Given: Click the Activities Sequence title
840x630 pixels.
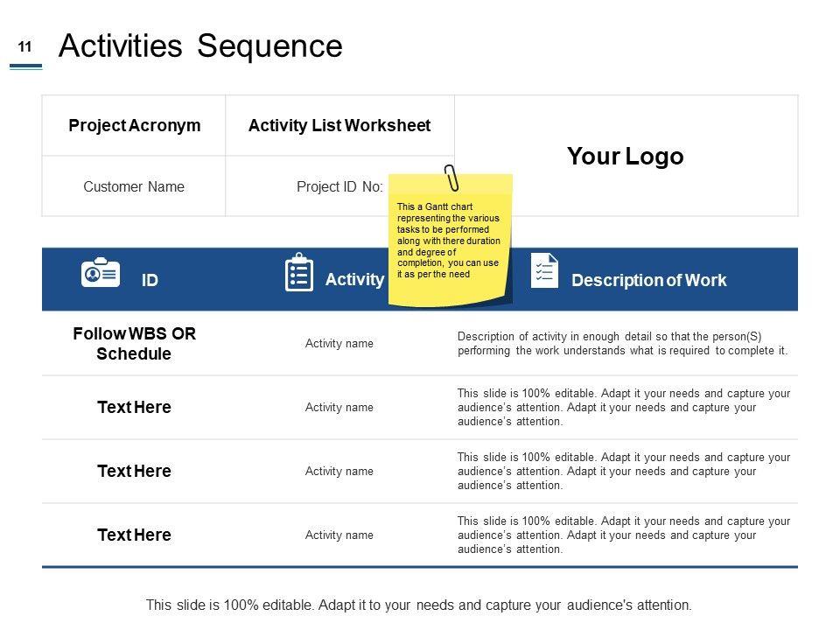Looking at the screenshot, I should 199,46.
